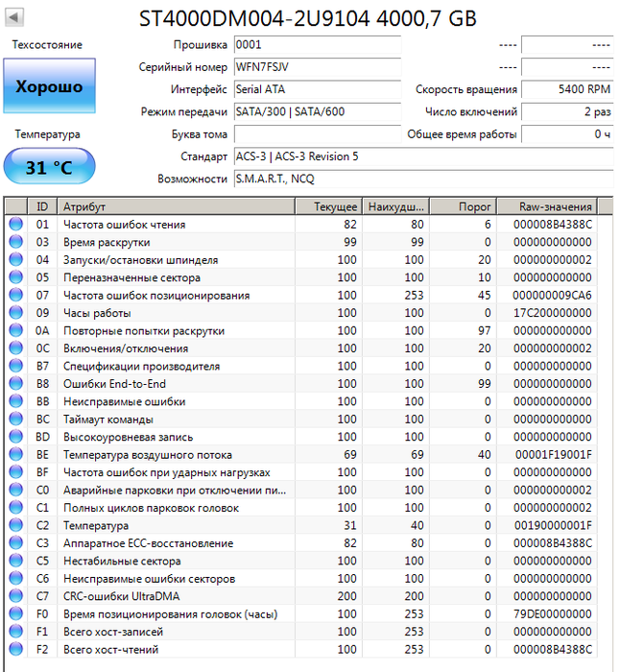The image size is (620, 672).
Task: Click status circle for 0A Повторные попытки раскрутки
Action: click(x=16, y=330)
